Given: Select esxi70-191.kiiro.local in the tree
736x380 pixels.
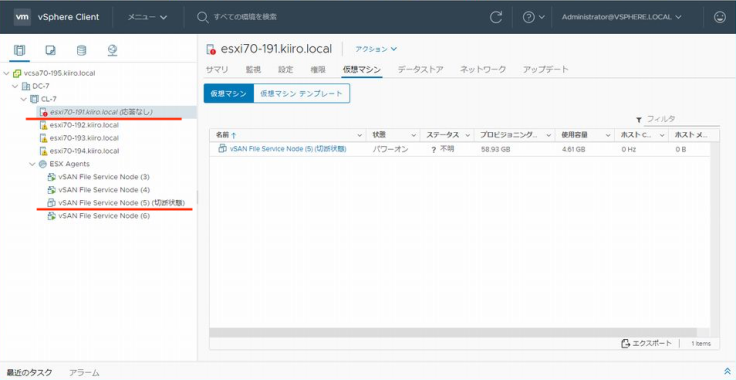Looking at the screenshot, I should coord(101,112).
